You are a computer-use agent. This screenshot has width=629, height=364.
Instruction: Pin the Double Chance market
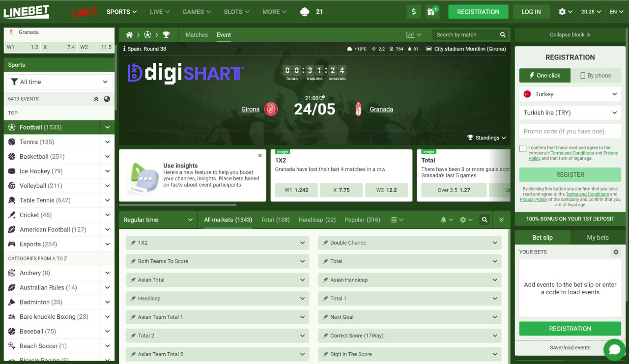[325, 243]
